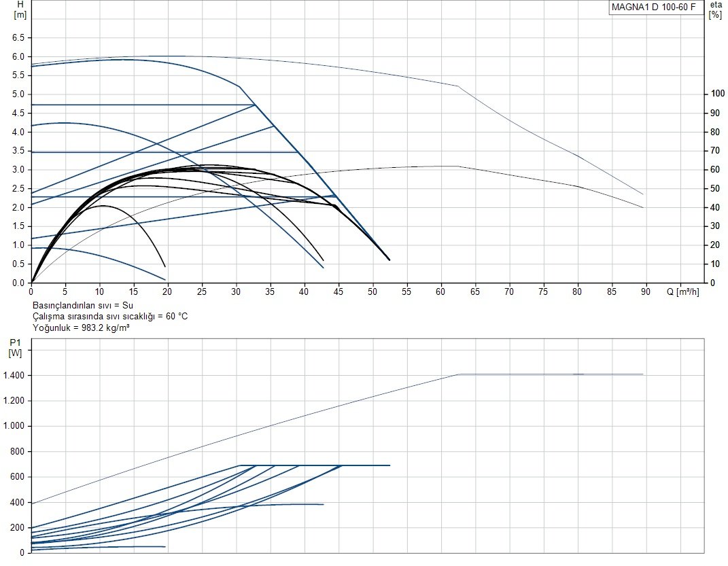This screenshot has width=728, height=566.
Task: Click the MAGNA1 D 100-60 F label
Action: [653, 7]
